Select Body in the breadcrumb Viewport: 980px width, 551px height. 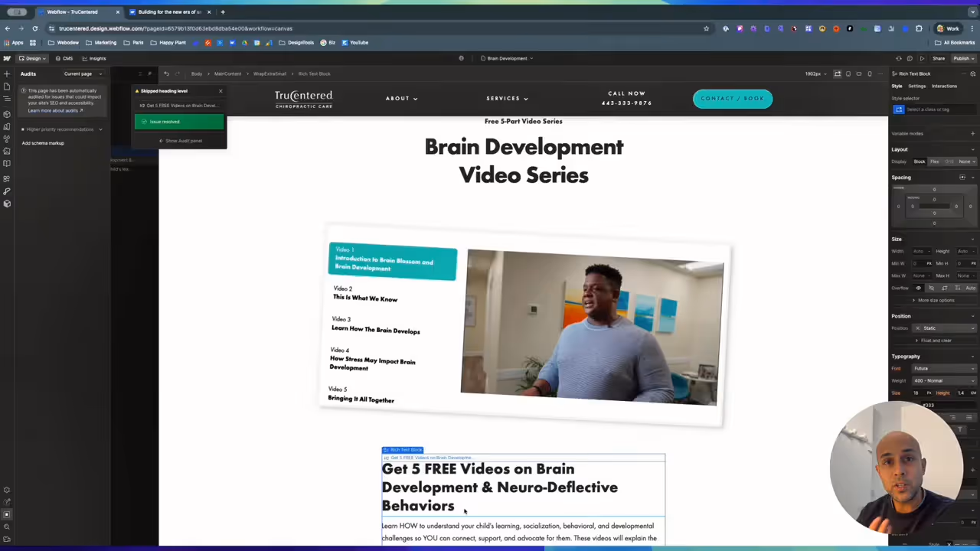197,73
